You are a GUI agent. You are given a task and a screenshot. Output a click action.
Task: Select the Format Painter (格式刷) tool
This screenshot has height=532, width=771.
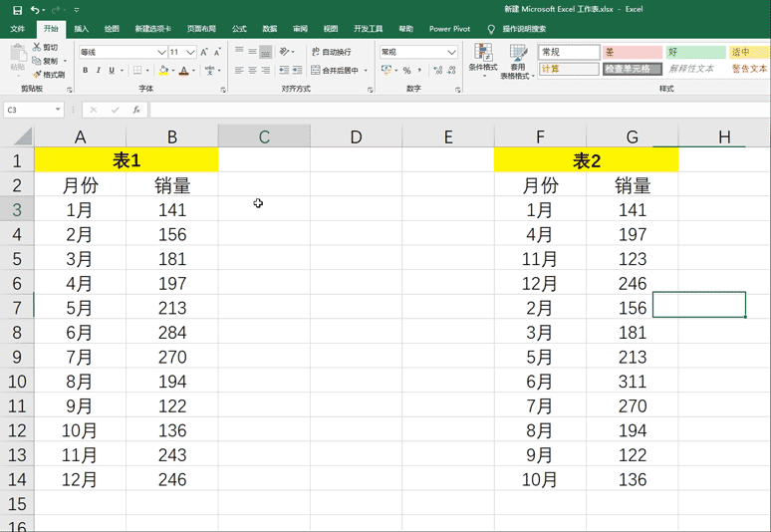48,75
